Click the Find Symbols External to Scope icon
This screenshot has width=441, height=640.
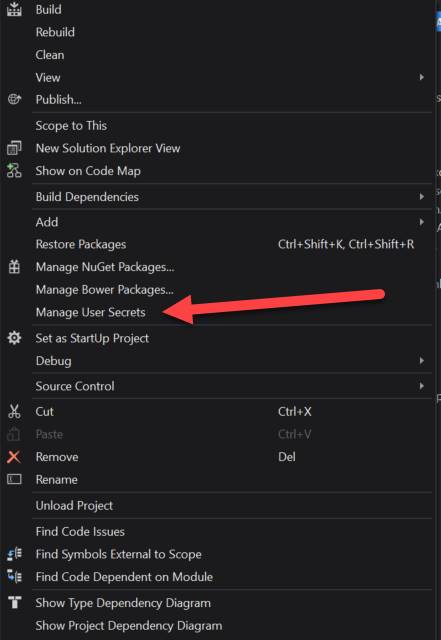(x=15, y=554)
